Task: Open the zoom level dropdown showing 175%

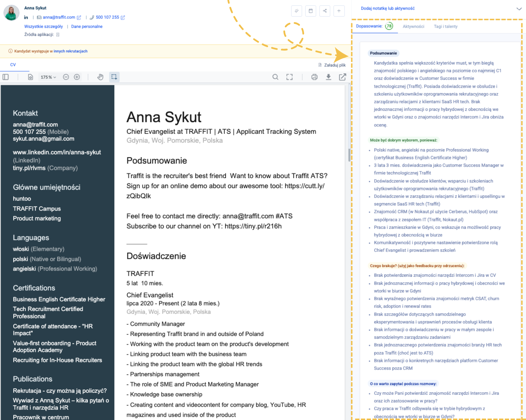Action: point(48,77)
